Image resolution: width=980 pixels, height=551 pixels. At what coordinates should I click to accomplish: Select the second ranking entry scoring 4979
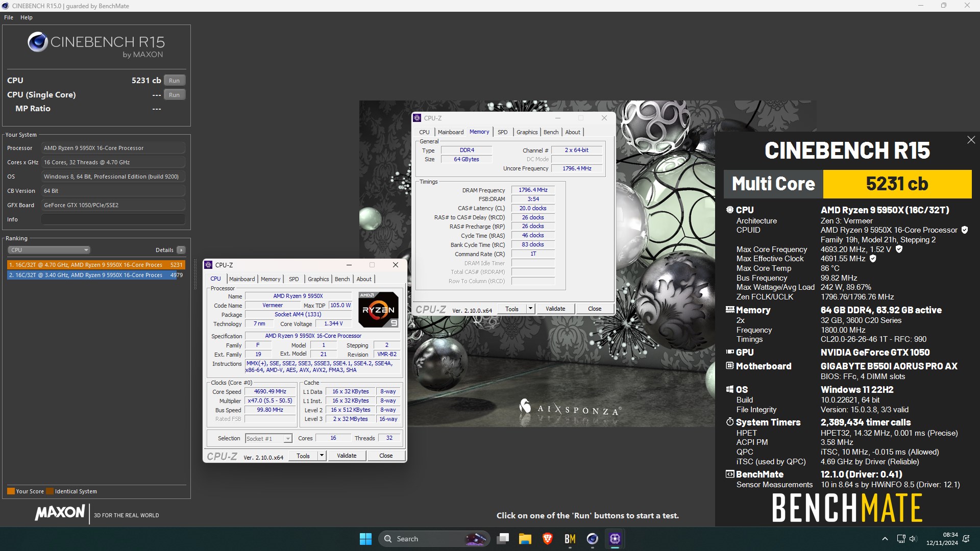96,275
